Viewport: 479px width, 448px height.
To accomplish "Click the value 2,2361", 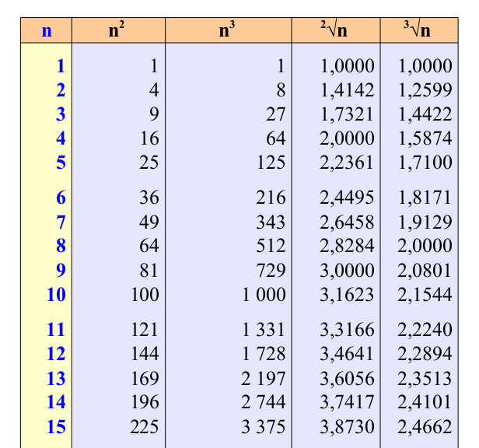I will tap(348, 163).
